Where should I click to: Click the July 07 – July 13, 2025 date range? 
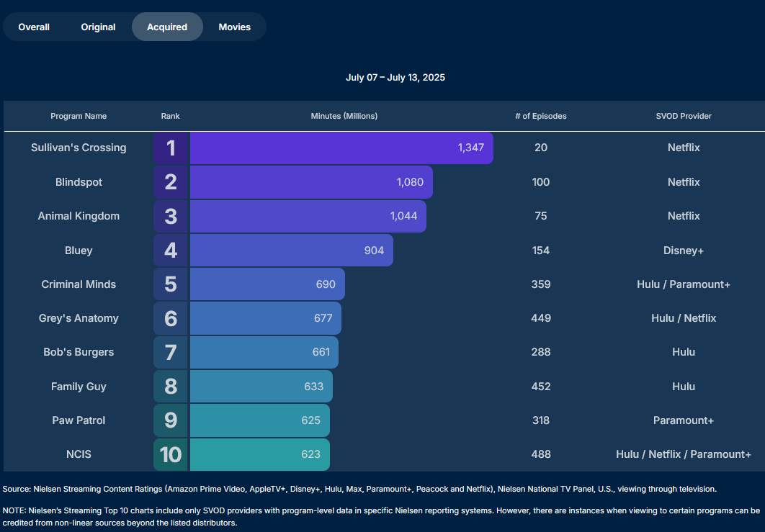click(x=395, y=78)
